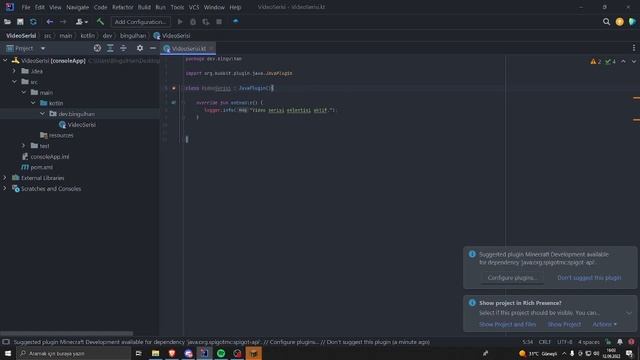Open the Tools menu
The width and height of the screenshot is (640, 360).
(177, 7)
